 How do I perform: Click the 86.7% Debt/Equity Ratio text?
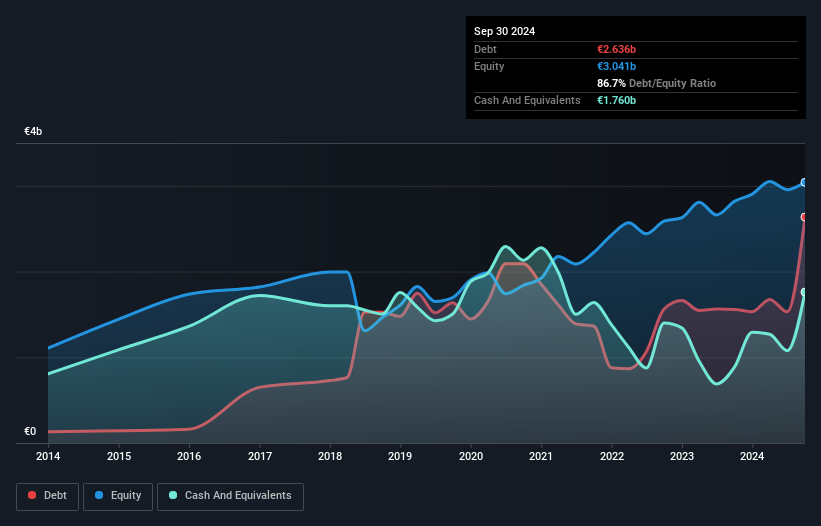656,83
